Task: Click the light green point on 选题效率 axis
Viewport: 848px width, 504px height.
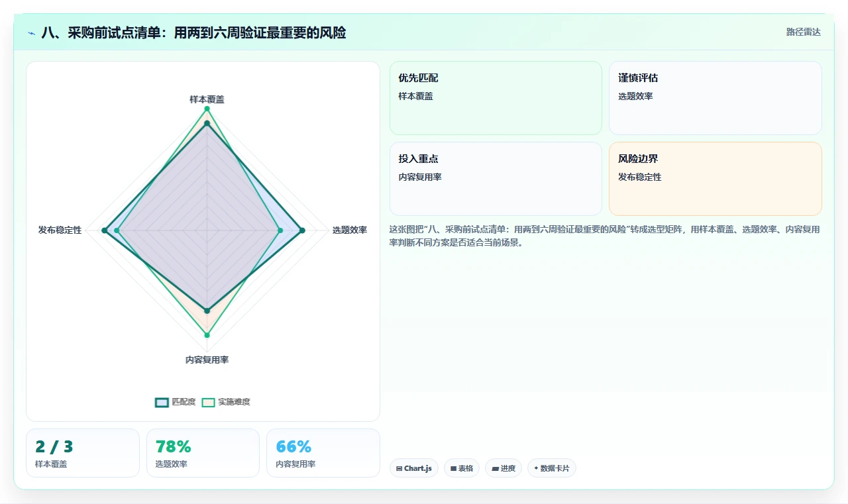Action: [x=280, y=230]
